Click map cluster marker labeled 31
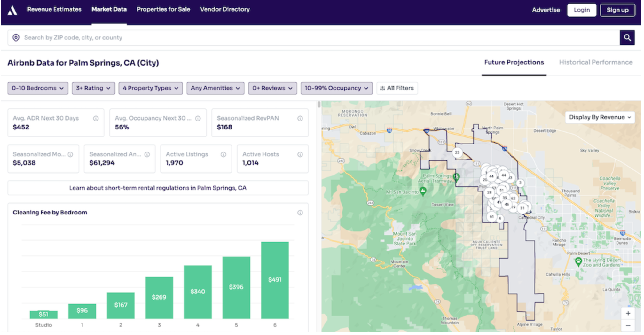Viewport: 644px width, 335px height. coord(522,208)
